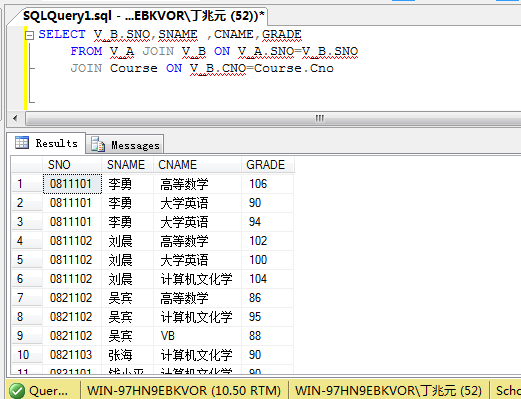Click the left scroll arrow of editor

click(x=15, y=118)
